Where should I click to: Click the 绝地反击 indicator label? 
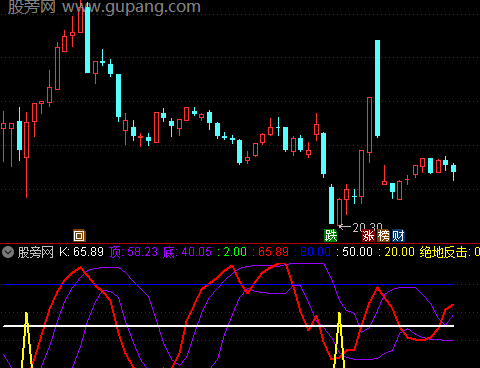[445, 252]
